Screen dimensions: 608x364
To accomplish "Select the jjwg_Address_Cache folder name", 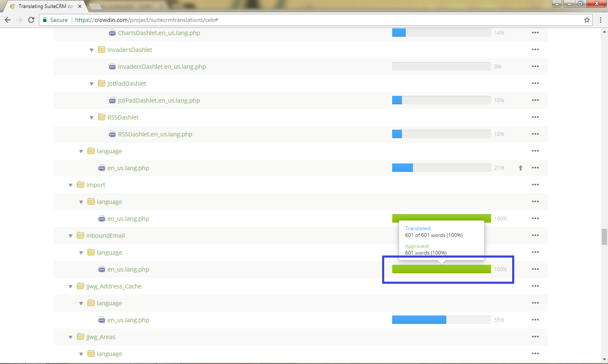I will 114,286.
